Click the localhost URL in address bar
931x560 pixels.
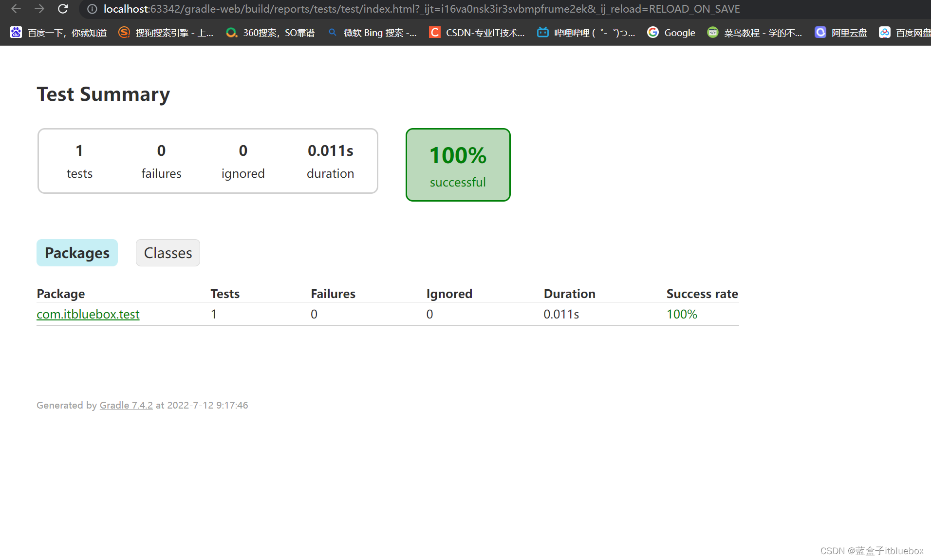pos(422,9)
